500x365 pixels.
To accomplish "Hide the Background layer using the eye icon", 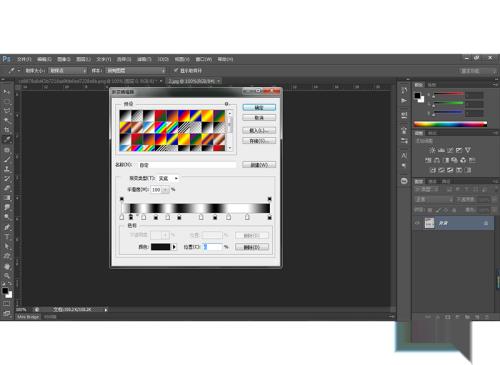I will point(417,223).
